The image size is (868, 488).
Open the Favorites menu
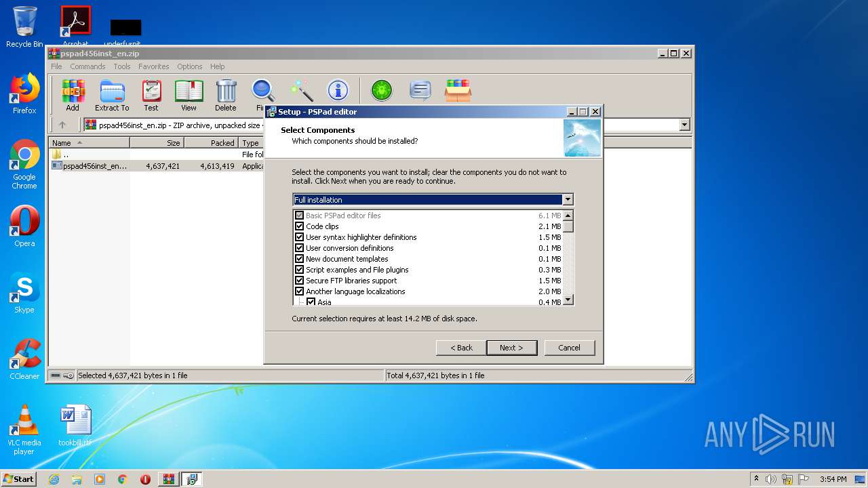click(x=154, y=66)
